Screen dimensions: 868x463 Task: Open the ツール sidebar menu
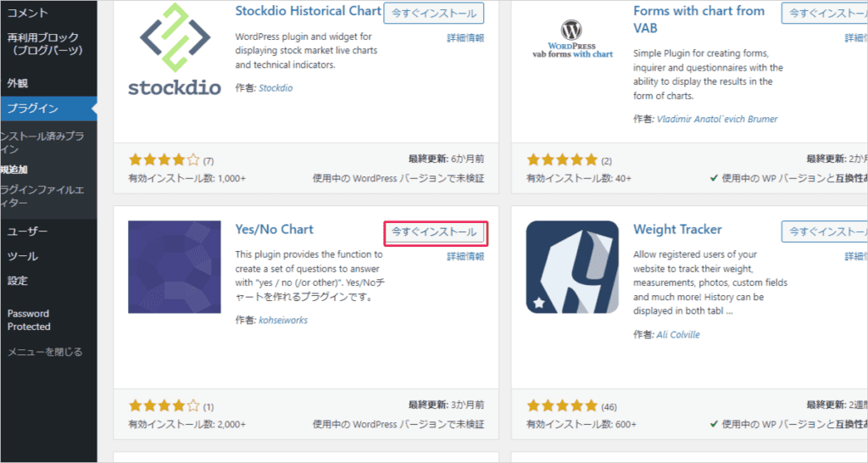[23, 256]
